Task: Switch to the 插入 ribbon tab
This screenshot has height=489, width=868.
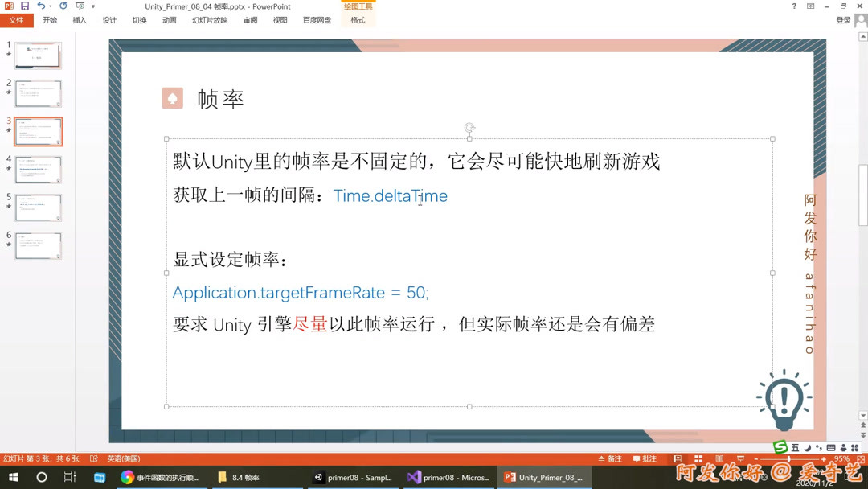Action: 79,20
